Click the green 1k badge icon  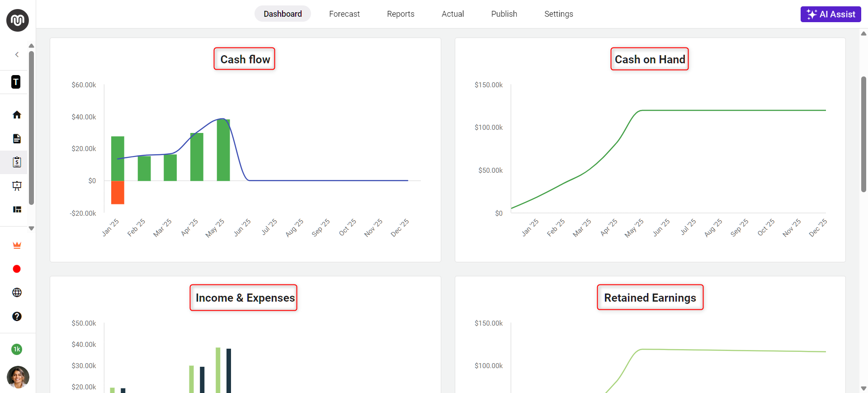pos(17,349)
